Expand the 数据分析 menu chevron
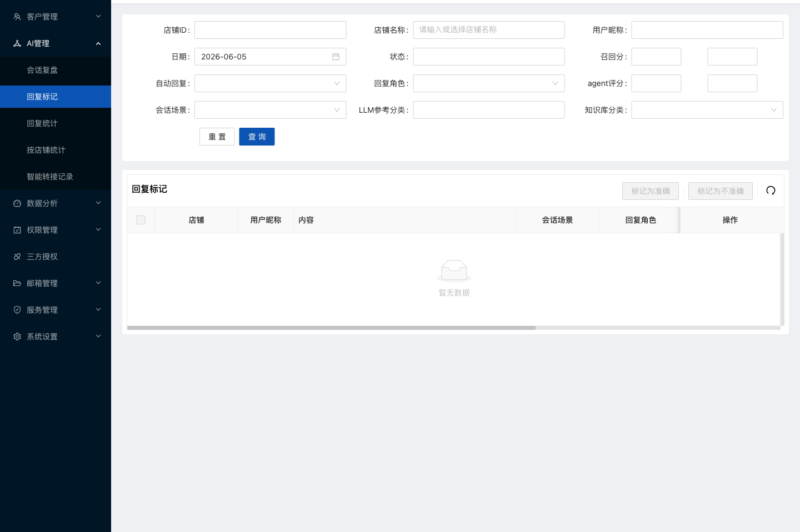 98,203
